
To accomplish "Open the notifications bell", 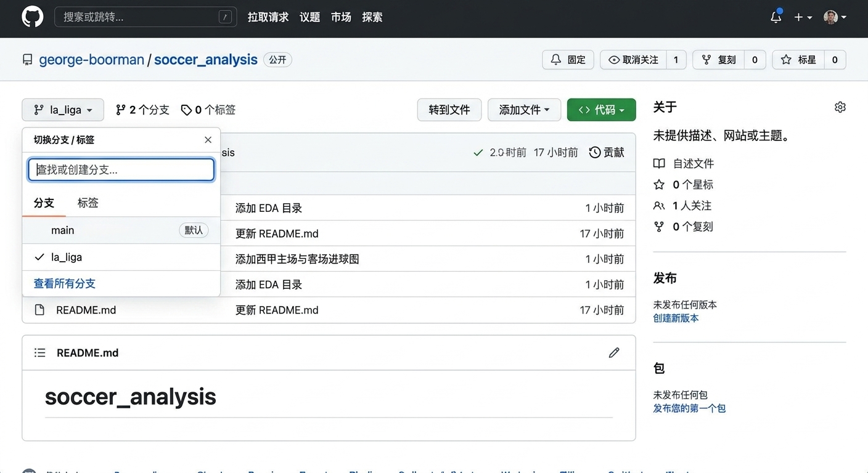I will (776, 17).
